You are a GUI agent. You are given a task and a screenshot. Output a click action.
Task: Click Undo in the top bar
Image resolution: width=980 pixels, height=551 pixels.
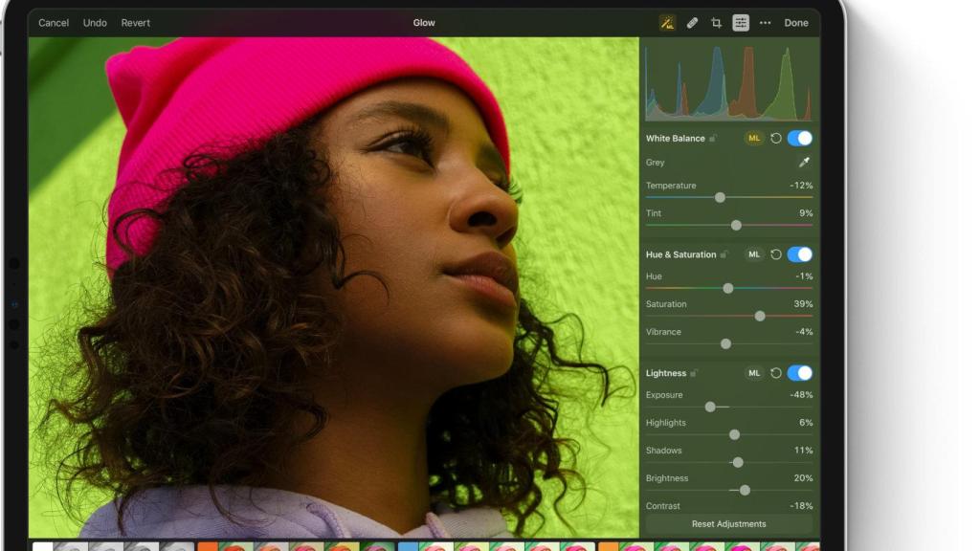tap(95, 22)
